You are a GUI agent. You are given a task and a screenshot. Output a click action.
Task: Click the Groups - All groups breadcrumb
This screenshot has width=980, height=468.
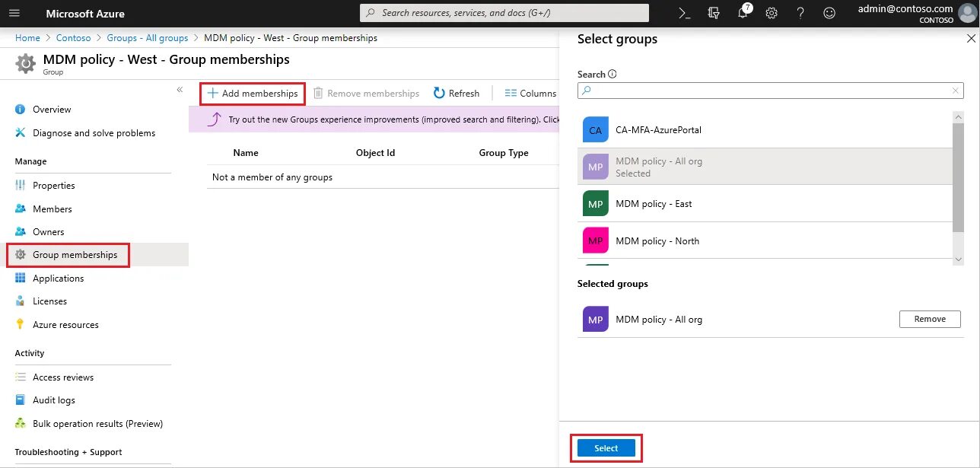point(148,38)
